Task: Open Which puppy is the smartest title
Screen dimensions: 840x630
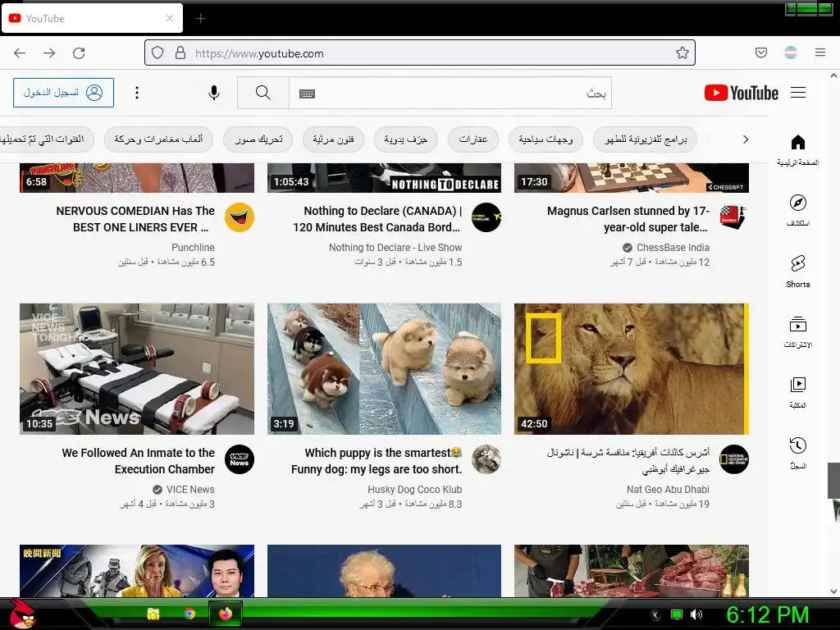Action: coord(377,461)
